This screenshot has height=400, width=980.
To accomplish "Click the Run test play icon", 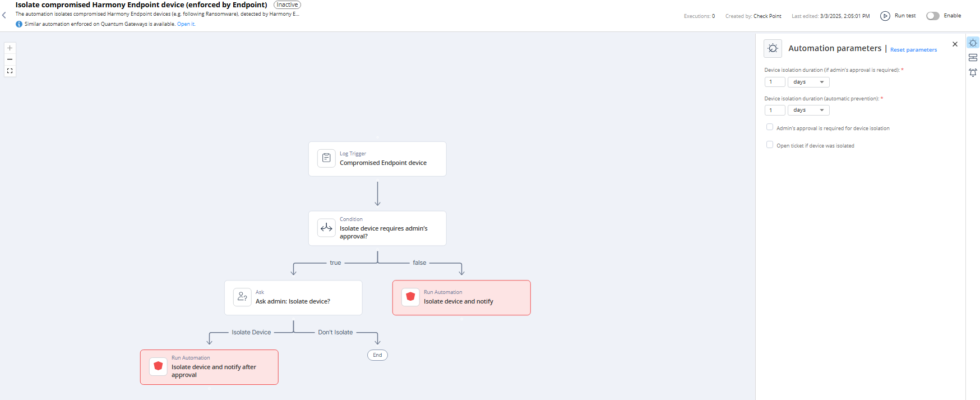I will coord(885,16).
